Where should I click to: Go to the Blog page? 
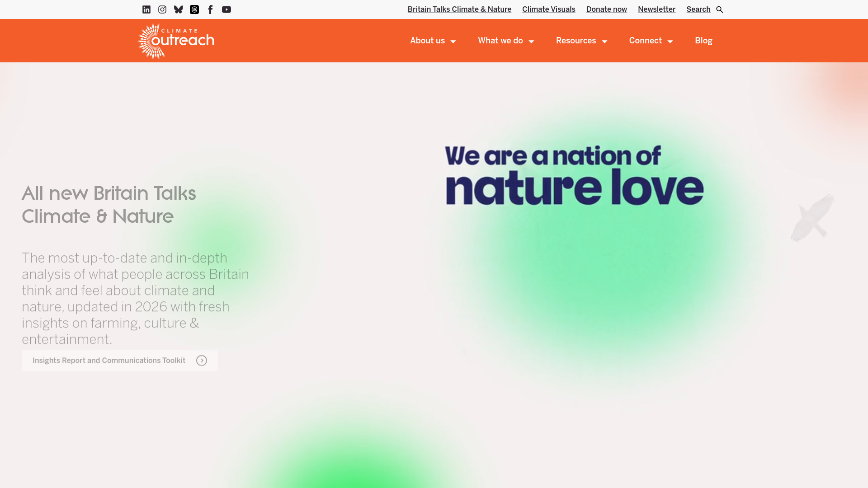tap(703, 41)
